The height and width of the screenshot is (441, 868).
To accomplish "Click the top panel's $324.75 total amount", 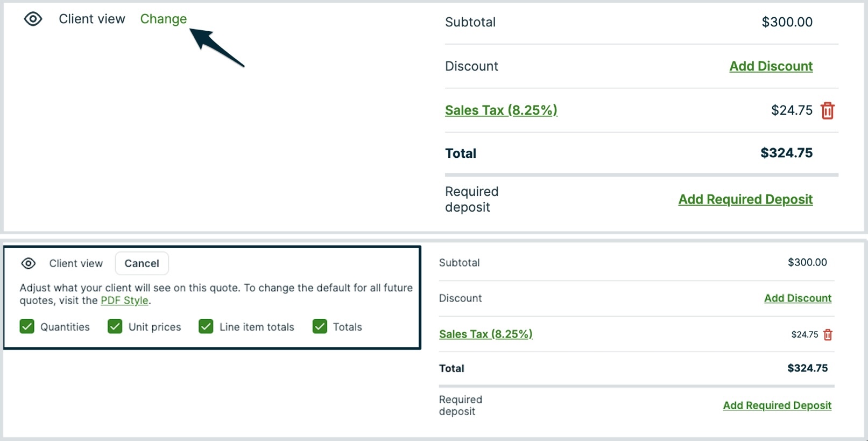I will (786, 153).
